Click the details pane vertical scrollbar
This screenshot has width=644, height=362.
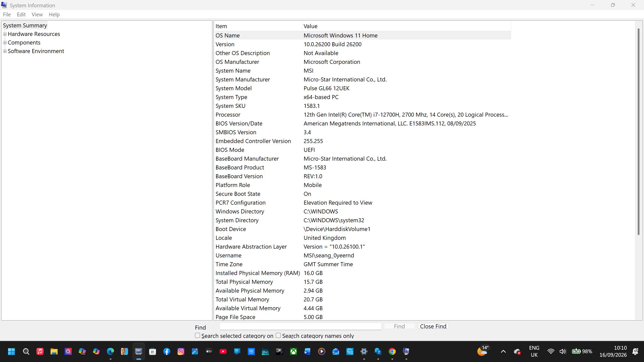pyautogui.click(x=638, y=132)
